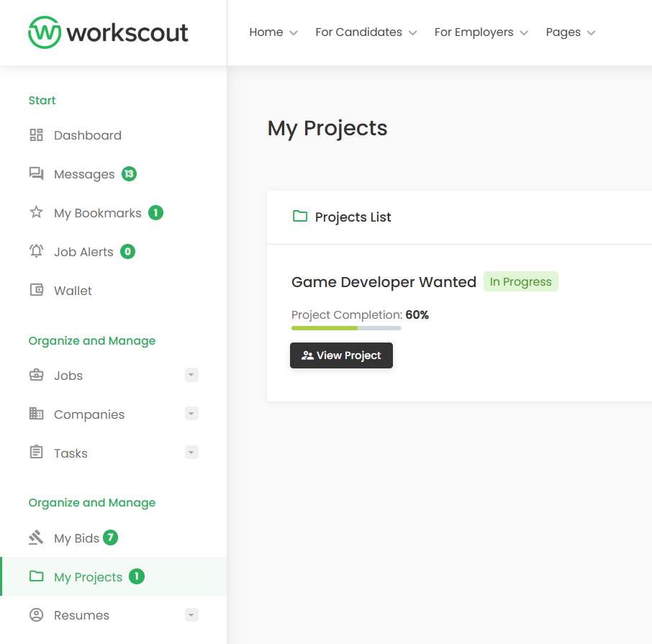This screenshot has width=652, height=644.
Task: Click the Job Alerts bell icon
Action: 36,251
